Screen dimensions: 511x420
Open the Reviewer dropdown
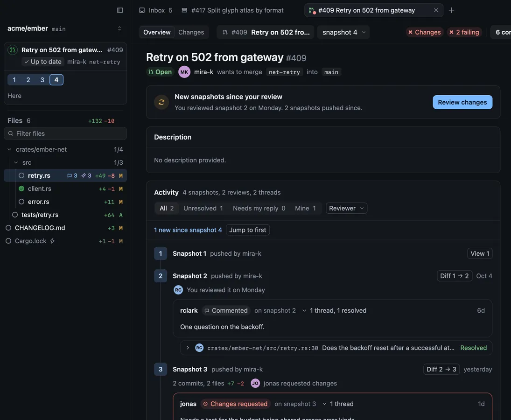click(x=346, y=208)
